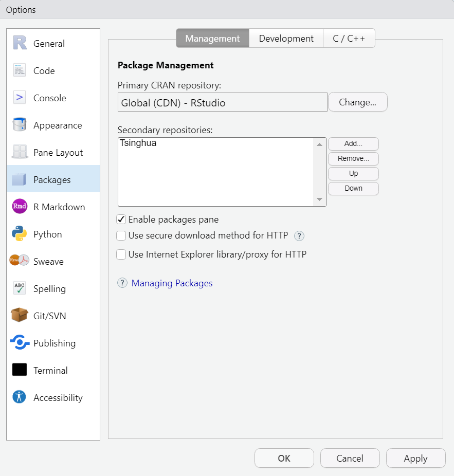454x476 pixels.
Task: Click Change... to pick CRAN mirror
Action: click(358, 102)
